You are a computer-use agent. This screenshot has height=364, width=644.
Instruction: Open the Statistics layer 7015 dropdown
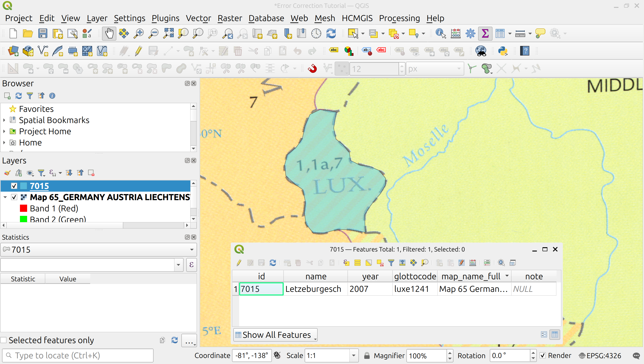pos(192,249)
